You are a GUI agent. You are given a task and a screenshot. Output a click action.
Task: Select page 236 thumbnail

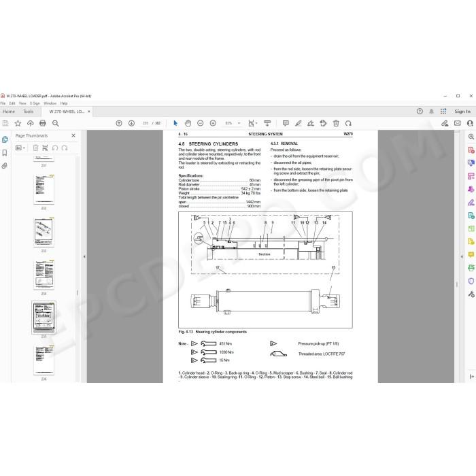[x=44, y=360]
